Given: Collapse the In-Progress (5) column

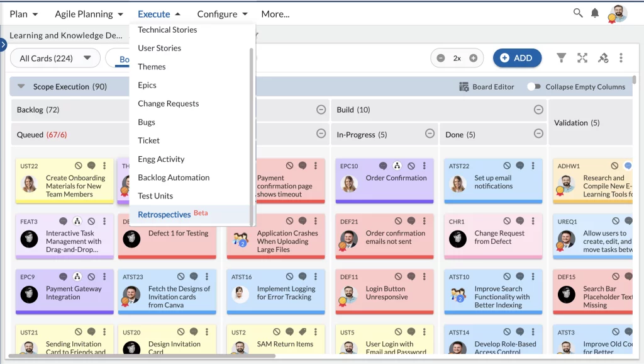Looking at the screenshot, I should pyautogui.click(x=430, y=134).
